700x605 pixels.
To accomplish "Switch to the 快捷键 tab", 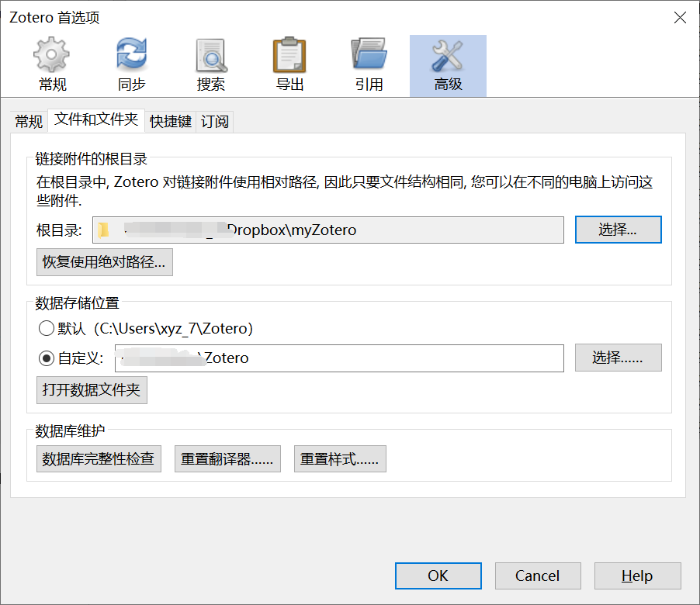I will pyautogui.click(x=171, y=121).
